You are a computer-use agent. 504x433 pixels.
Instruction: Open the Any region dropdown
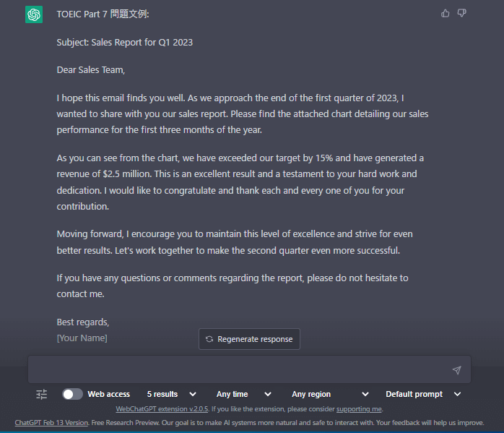tap(330, 394)
